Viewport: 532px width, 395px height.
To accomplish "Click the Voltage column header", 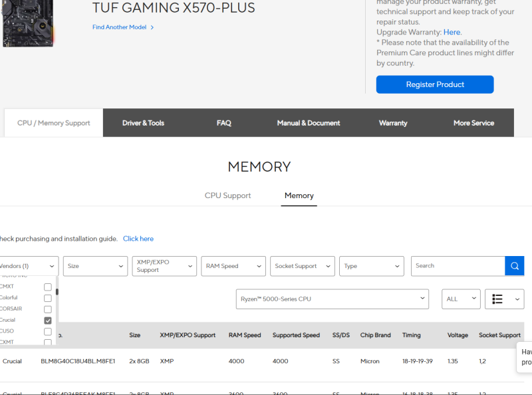I will (x=458, y=335).
